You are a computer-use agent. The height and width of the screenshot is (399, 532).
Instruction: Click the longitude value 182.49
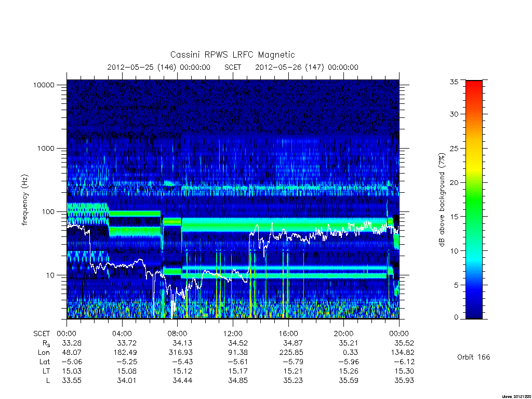pyautogui.click(x=125, y=353)
